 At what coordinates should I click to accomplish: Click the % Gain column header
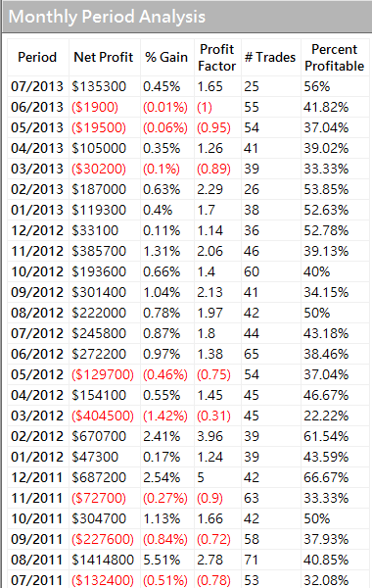pos(166,58)
